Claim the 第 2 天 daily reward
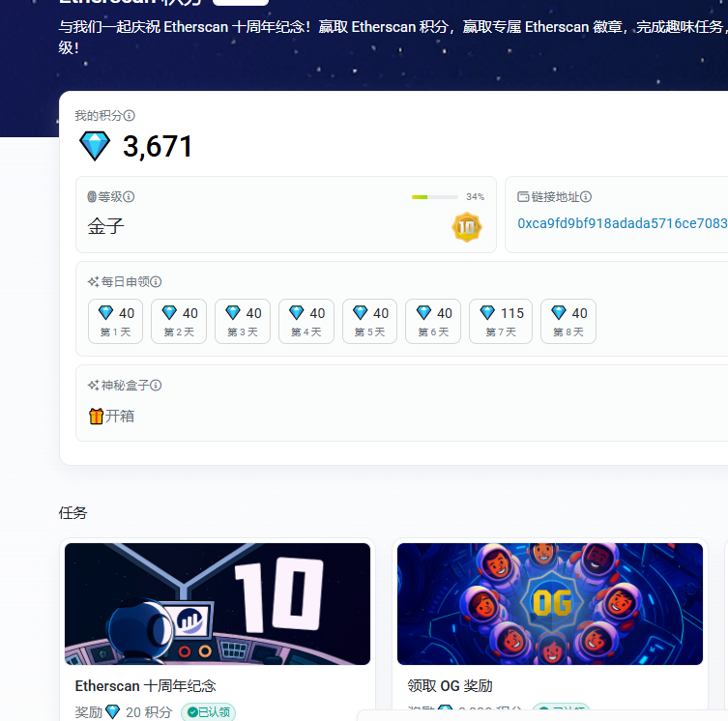728x721 pixels. coord(179,321)
